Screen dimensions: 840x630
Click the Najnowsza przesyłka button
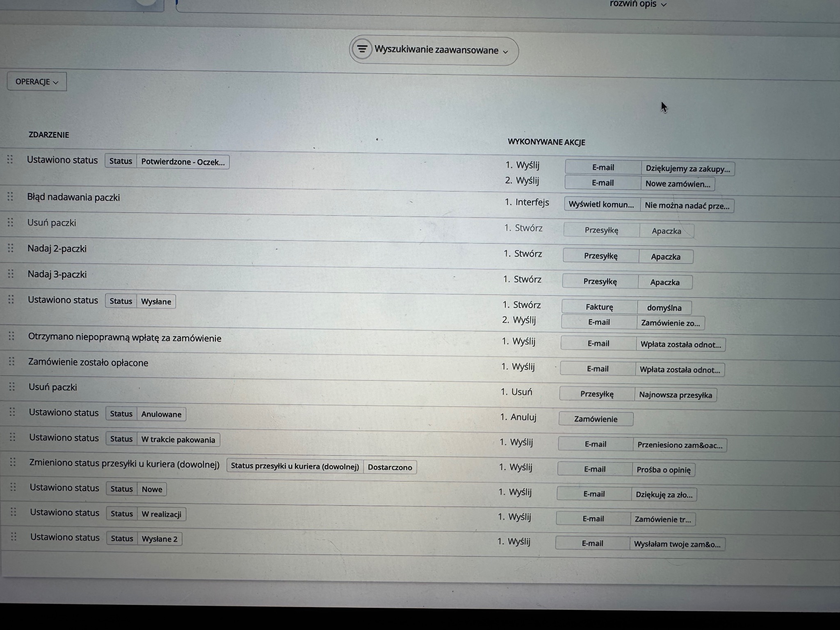tap(676, 395)
